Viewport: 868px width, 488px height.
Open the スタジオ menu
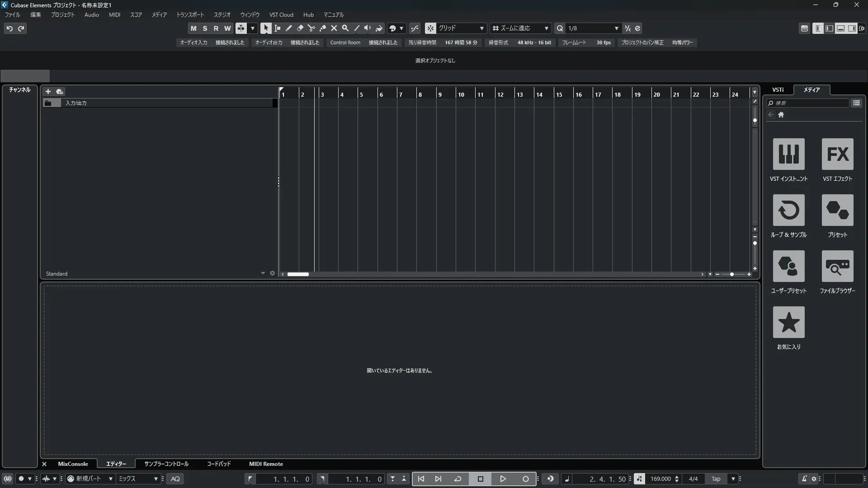pos(222,15)
